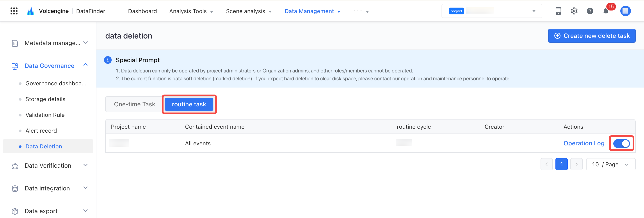Click the Data Verification sidebar icon
Image resolution: width=644 pixels, height=218 pixels.
15,166
